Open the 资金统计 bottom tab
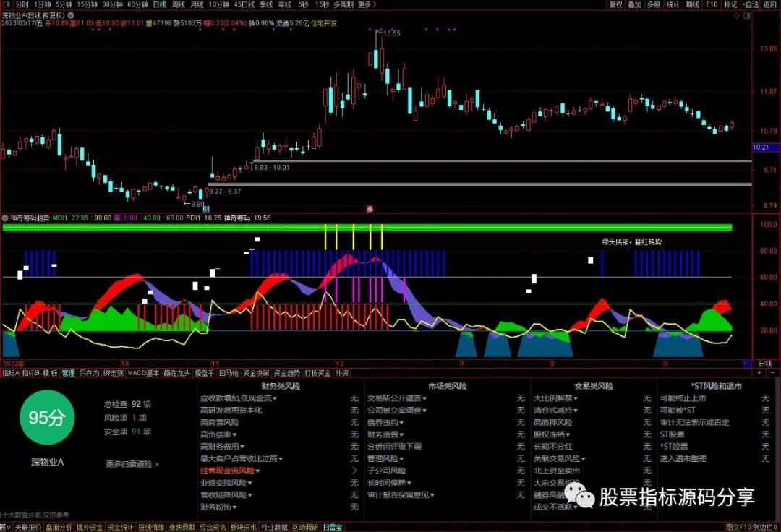Viewport: 781px width, 532px height. pyautogui.click(x=121, y=527)
